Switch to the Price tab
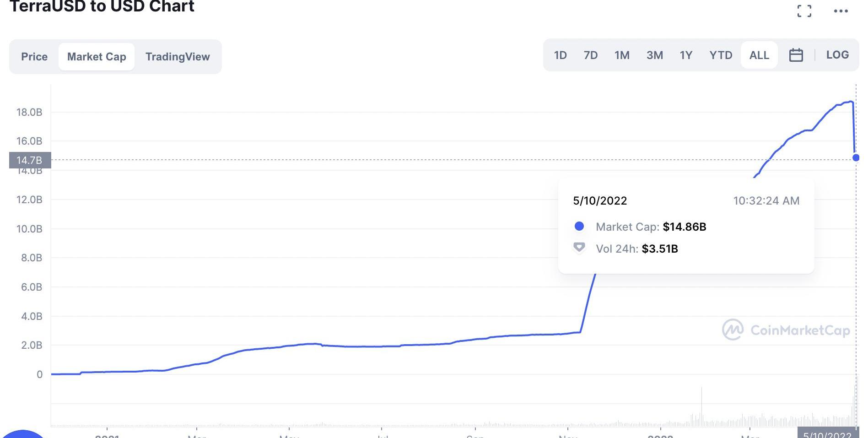 (34, 57)
